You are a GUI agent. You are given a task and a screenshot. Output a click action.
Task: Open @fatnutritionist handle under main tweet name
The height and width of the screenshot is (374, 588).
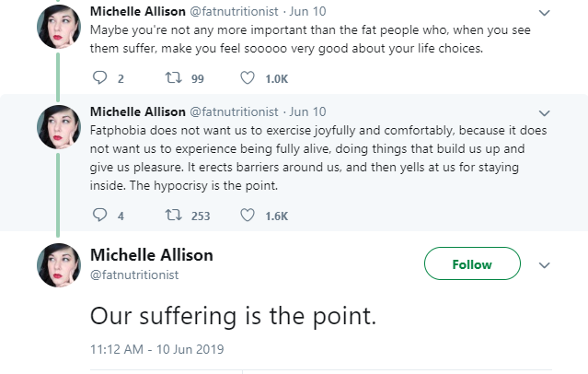(133, 275)
